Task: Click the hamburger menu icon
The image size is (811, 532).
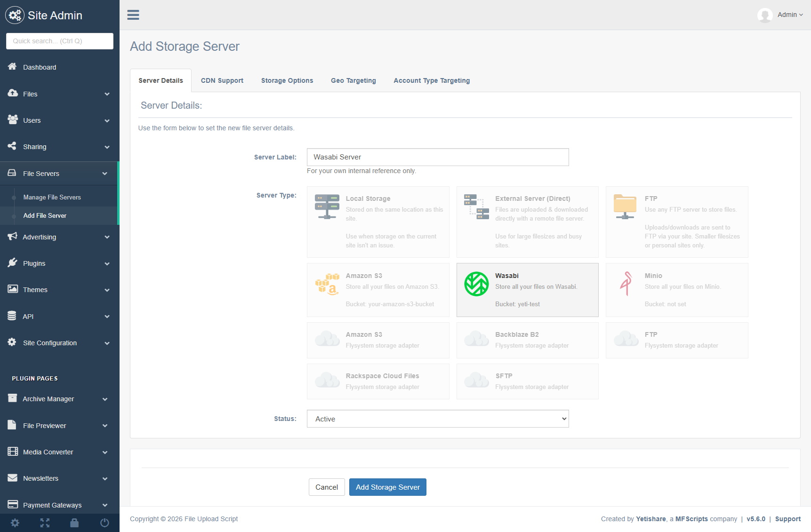Action: tap(133, 15)
